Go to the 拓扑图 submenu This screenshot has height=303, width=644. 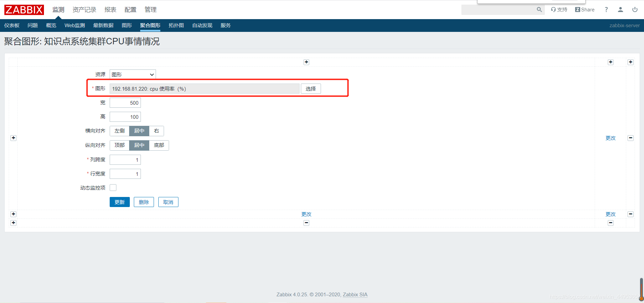pyautogui.click(x=176, y=26)
